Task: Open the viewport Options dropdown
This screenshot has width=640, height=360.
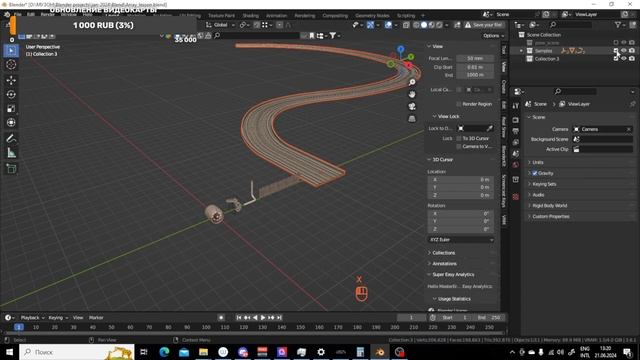Action: (x=493, y=36)
